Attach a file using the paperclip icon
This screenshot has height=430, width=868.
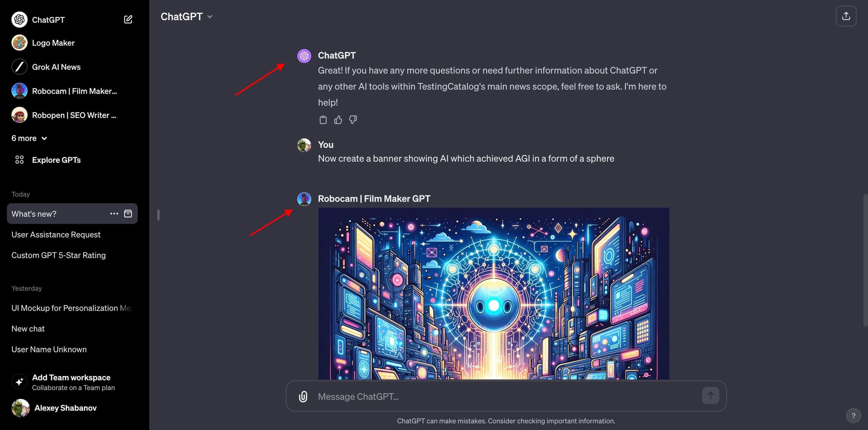[303, 397]
